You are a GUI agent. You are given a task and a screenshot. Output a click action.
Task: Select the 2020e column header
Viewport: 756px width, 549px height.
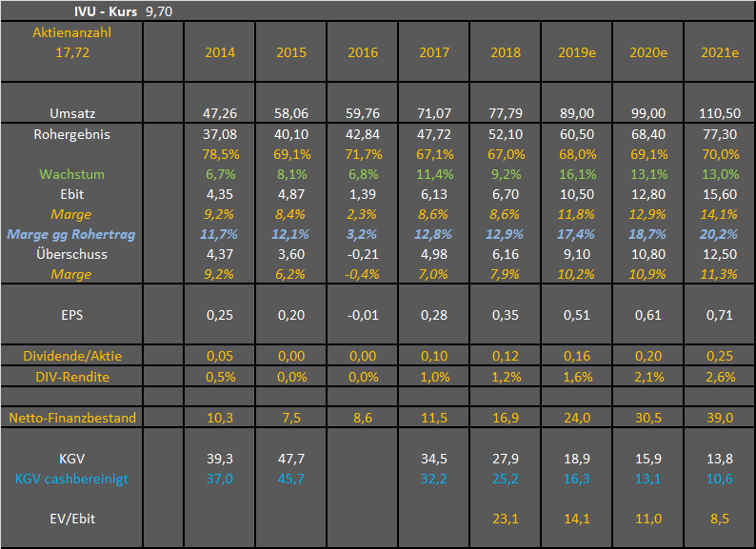pos(648,52)
